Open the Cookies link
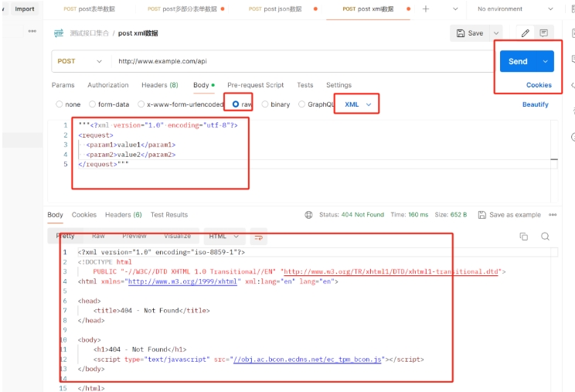This screenshot has width=575, height=392. (x=539, y=85)
